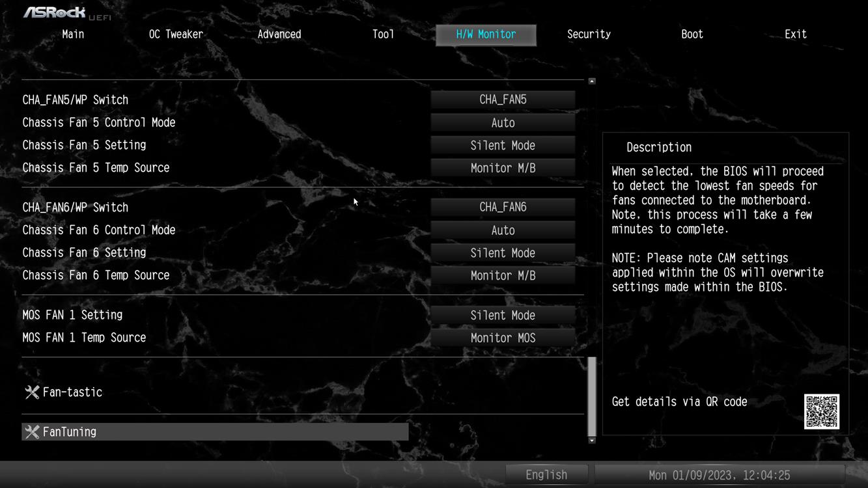Select Chassis Fan 5 Temp Source label
Screen dimensions: 868x488
96,168
